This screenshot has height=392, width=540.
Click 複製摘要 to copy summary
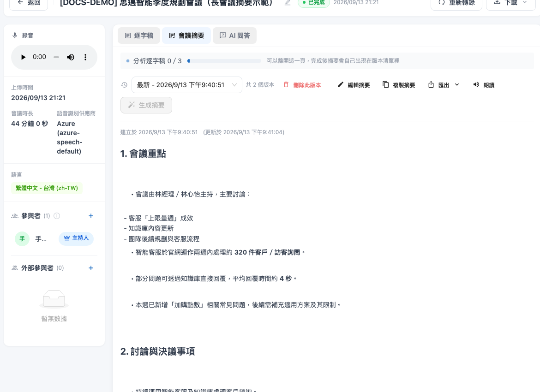pyautogui.click(x=399, y=85)
